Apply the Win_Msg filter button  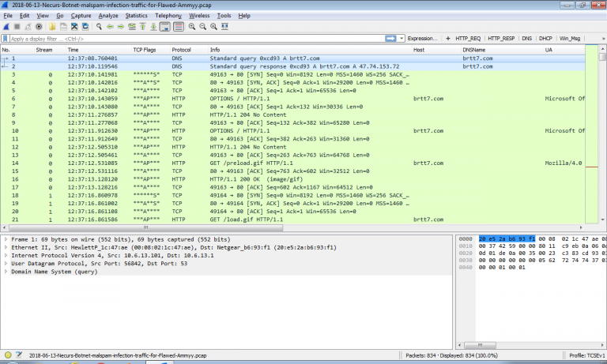coord(569,39)
